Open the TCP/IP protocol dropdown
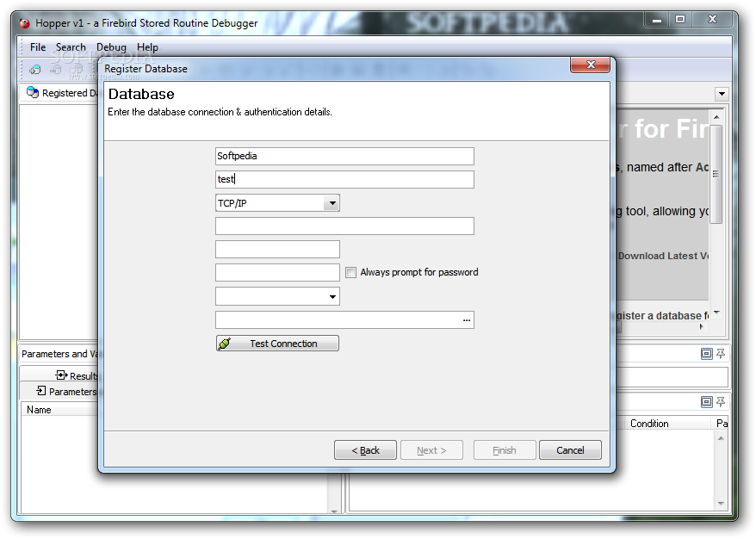 332,203
